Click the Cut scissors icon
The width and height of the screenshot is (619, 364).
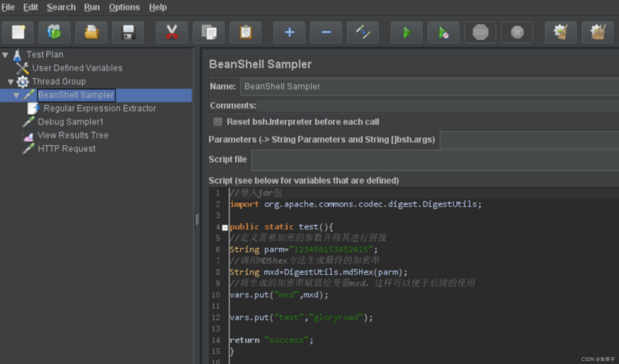click(172, 32)
